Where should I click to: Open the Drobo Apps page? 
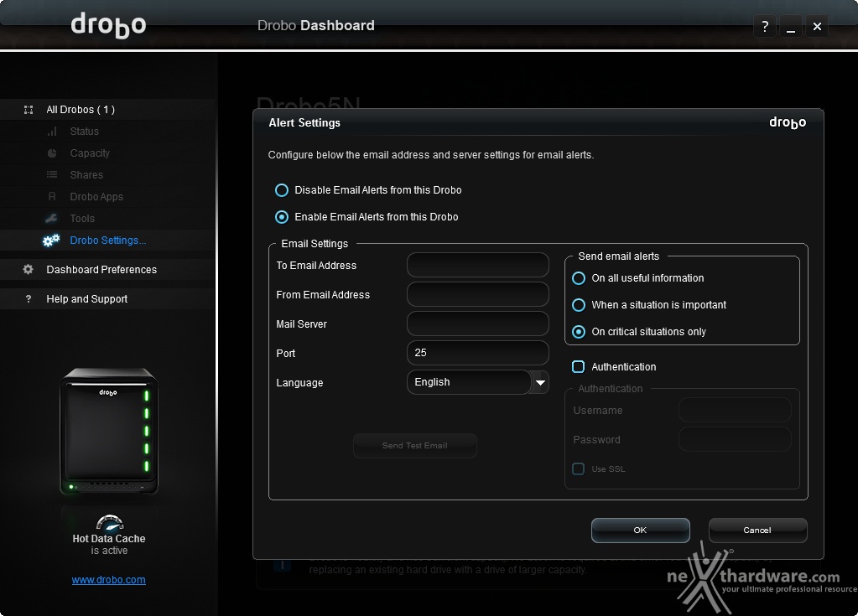click(x=96, y=197)
